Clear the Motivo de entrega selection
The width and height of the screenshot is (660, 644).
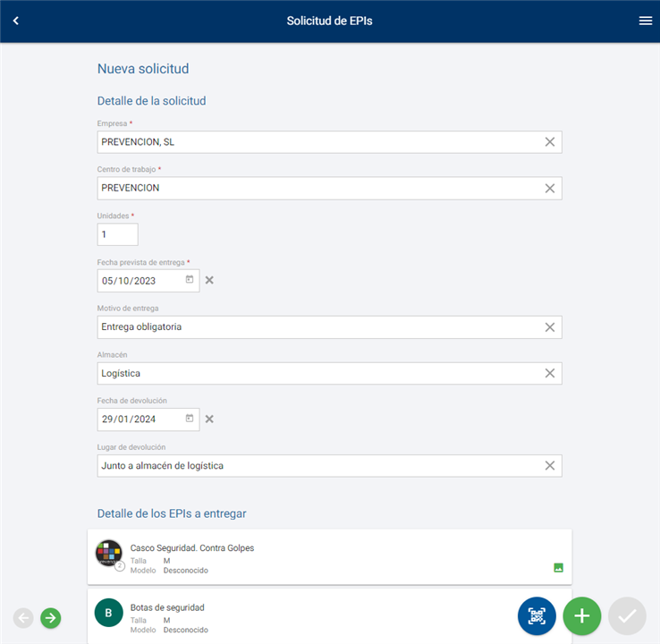[550, 327]
